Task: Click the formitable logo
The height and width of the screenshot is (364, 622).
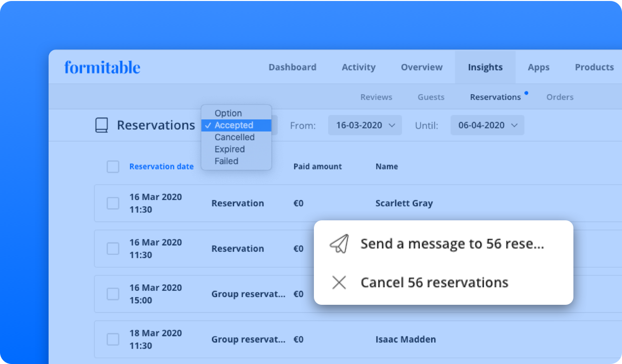Action: click(x=102, y=67)
